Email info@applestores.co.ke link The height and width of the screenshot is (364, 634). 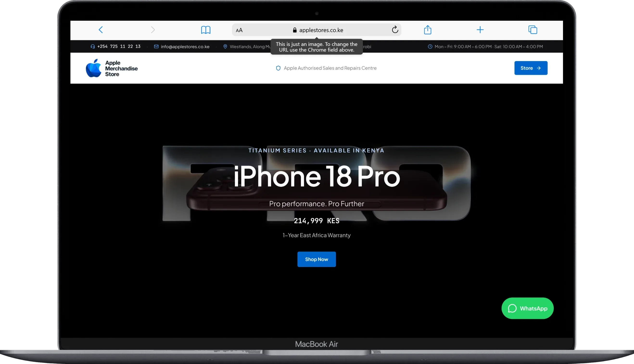185,46
